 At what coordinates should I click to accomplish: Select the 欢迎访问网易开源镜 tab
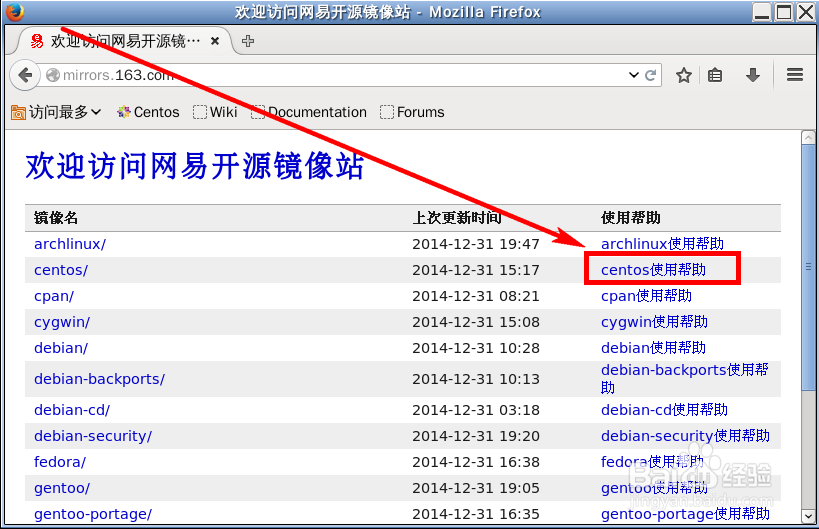point(125,41)
